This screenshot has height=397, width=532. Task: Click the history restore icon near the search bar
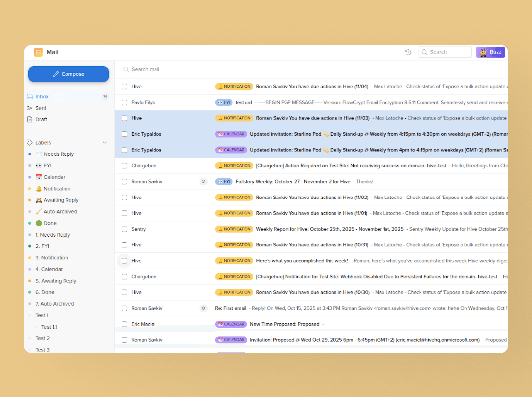(x=408, y=52)
